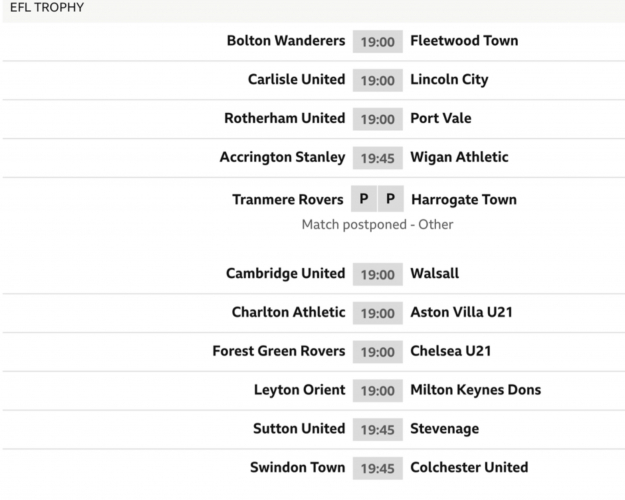Screen dimensions: 625x500
Task: Click the postponed P marker beside Harrogate Town
Action: click(x=391, y=199)
